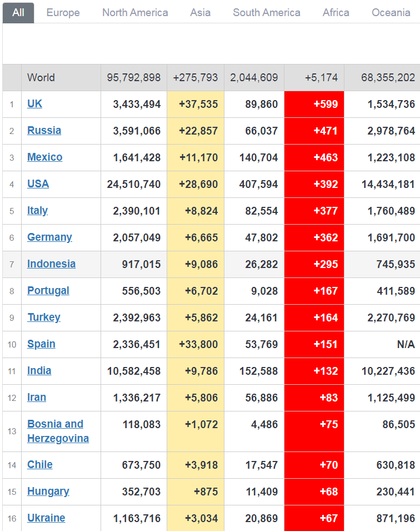Open the Russia country link
Viewport: 420px width, 531px height.
(44, 131)
